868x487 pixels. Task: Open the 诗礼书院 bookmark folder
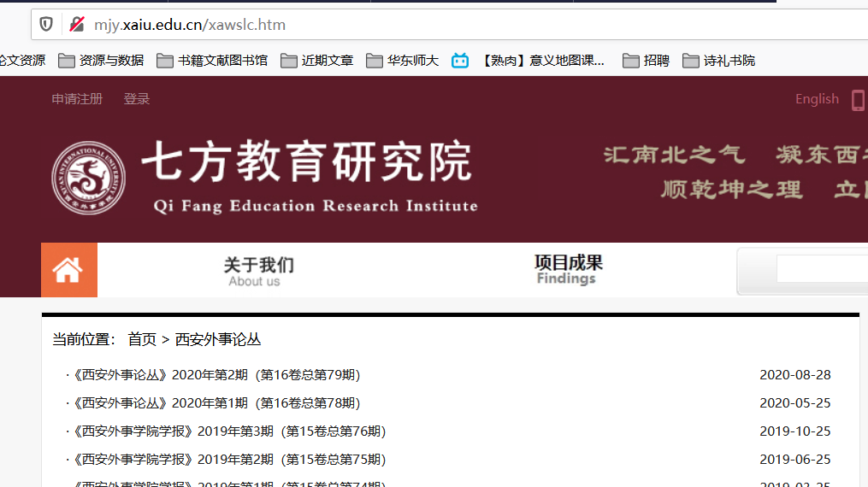[719, 61]
